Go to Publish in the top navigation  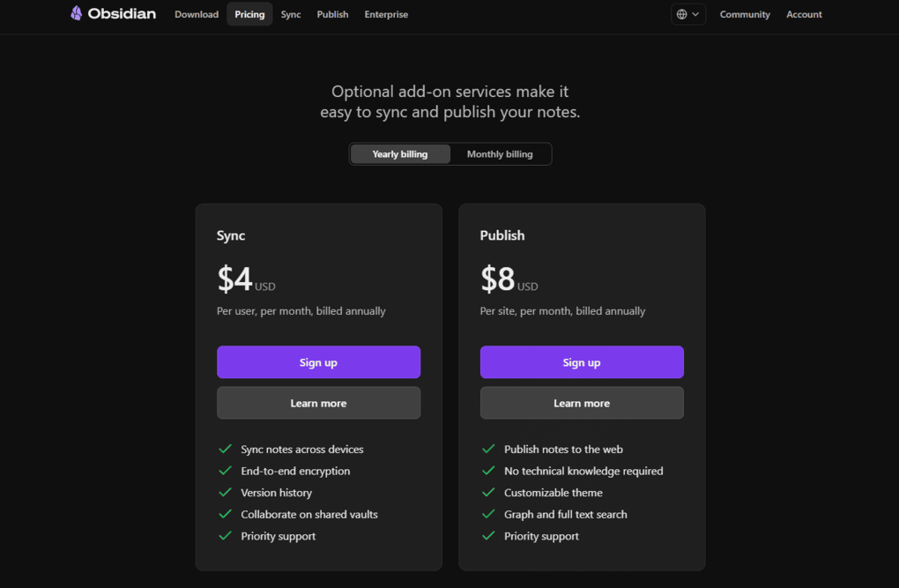pos(332,14)
